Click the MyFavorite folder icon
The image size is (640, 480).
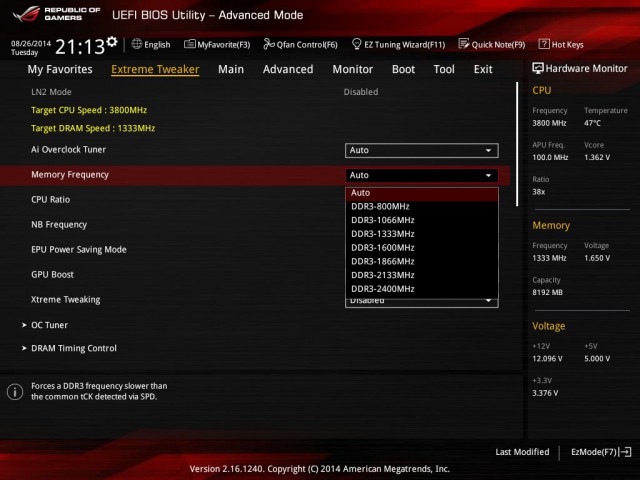click(189, 44)
